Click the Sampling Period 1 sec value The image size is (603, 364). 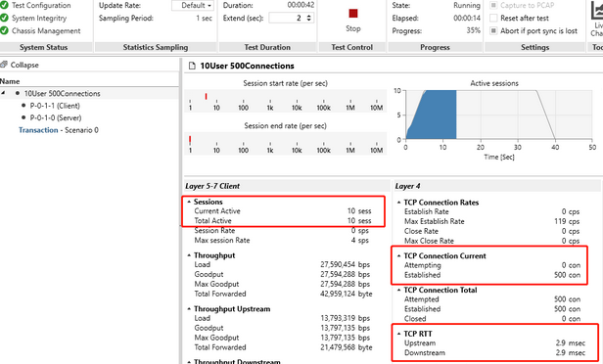pyautogui.click(x=204, y=18)
